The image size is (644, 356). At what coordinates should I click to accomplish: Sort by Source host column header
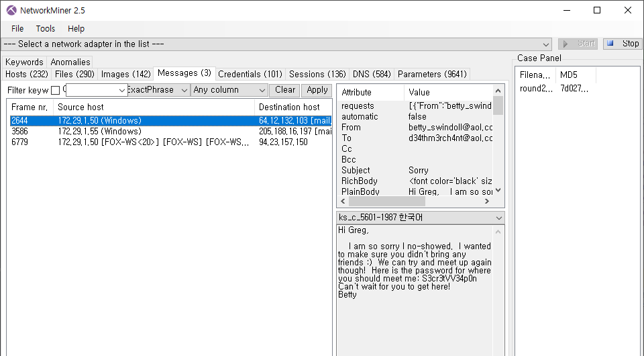click(154, 107)
